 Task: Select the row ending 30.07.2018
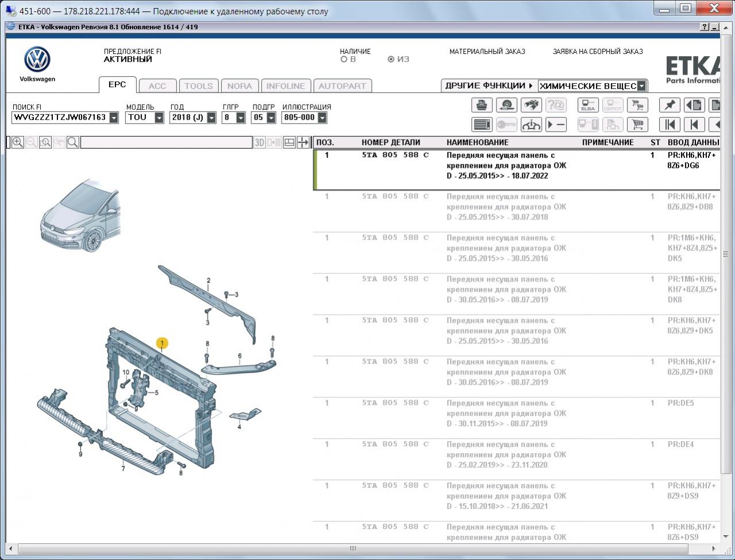point(517,211)
